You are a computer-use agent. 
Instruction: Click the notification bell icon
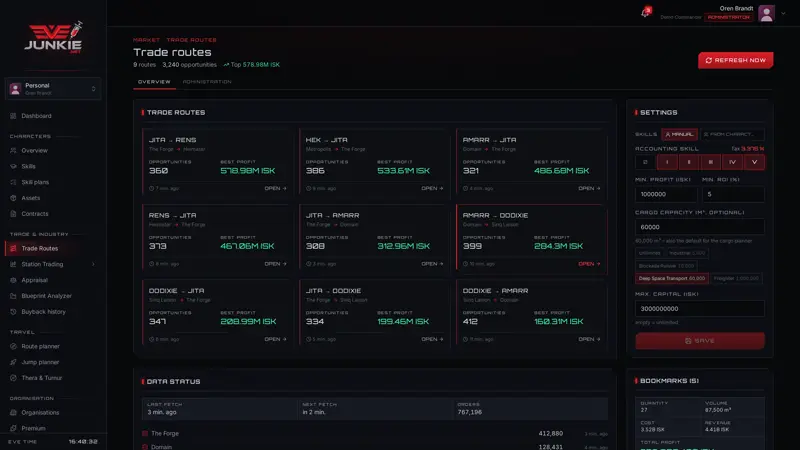click(x=645, y=12)
